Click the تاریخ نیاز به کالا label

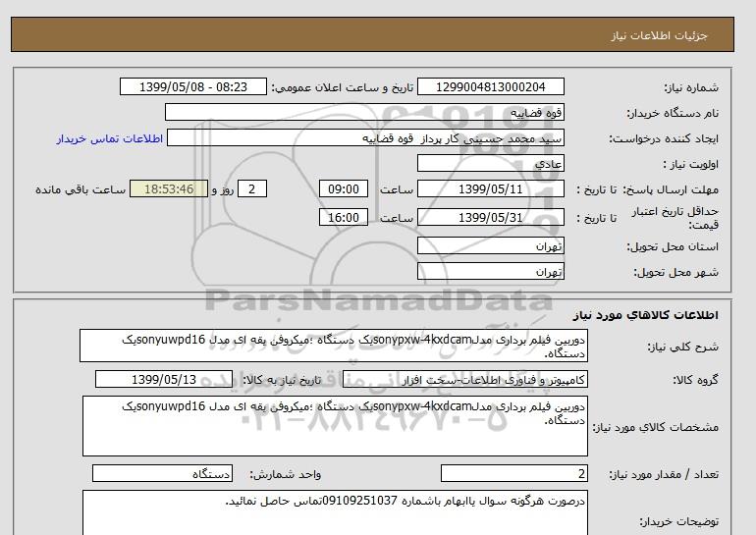(x=282, y=380)
